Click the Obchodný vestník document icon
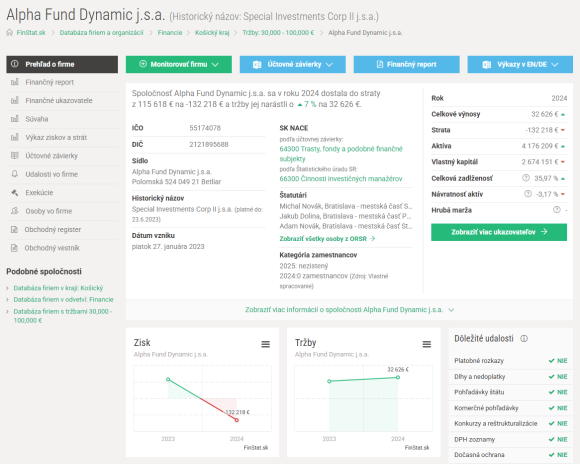The width and height of the screenshot is (580, 464). tap(14, 248)
